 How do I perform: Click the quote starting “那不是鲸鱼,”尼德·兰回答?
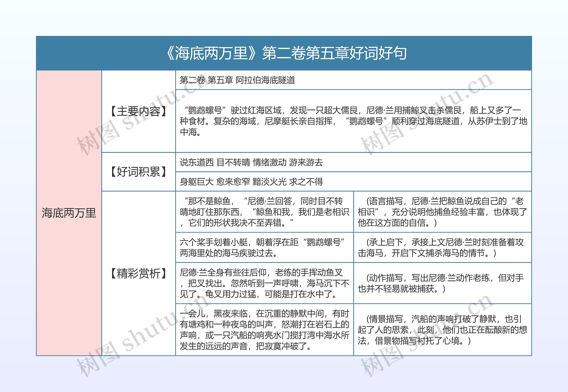(264, 212)
